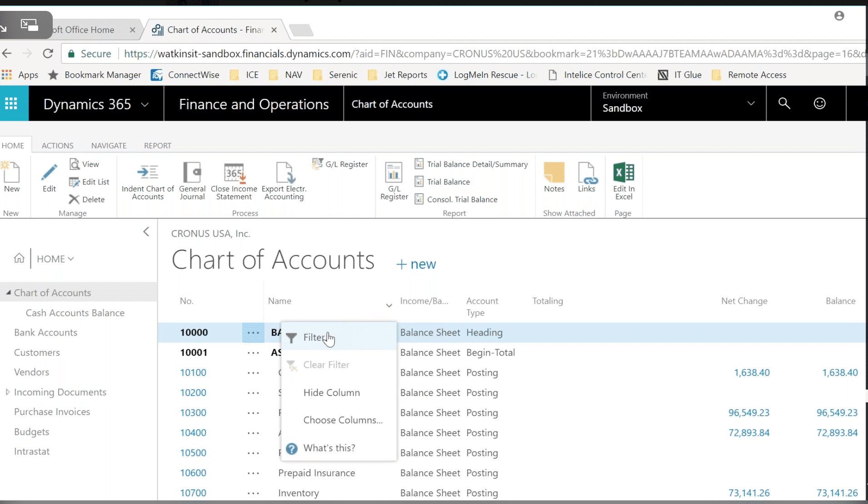Open Purchase Invoices in sidebar
The height and width of the screenshot is (504, 868).
tap(52, 412)
